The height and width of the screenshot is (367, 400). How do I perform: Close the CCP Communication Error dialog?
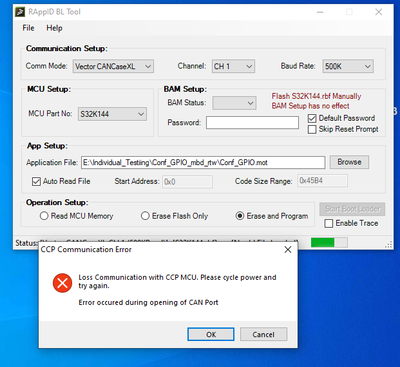288,250
